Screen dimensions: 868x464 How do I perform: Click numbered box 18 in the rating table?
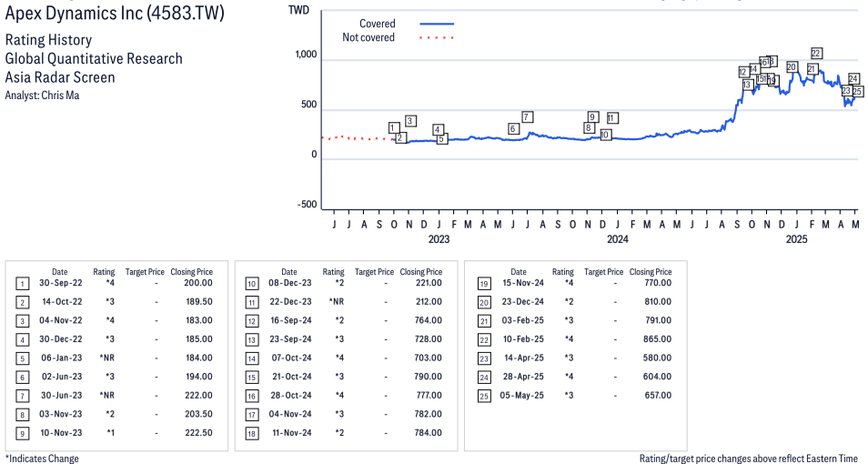pyautogui.click(x=252, y=434)
